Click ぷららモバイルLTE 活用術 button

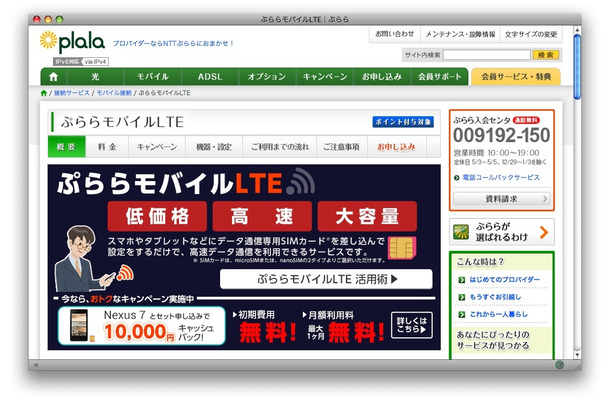(326, 279)
